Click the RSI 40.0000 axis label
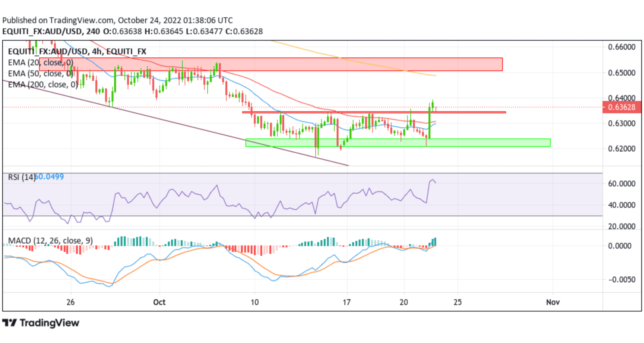Screen dimensions: 644x343 tap(622, 205)
